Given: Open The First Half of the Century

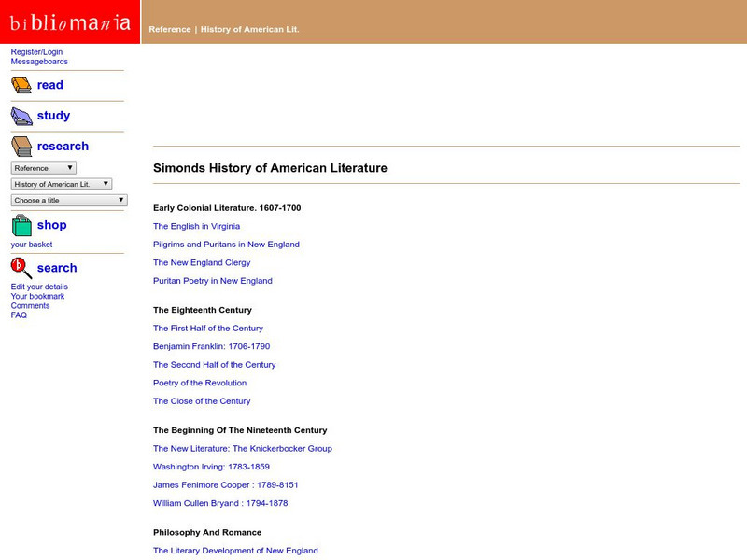Looking at the screenshot, I should pos(207,329).
